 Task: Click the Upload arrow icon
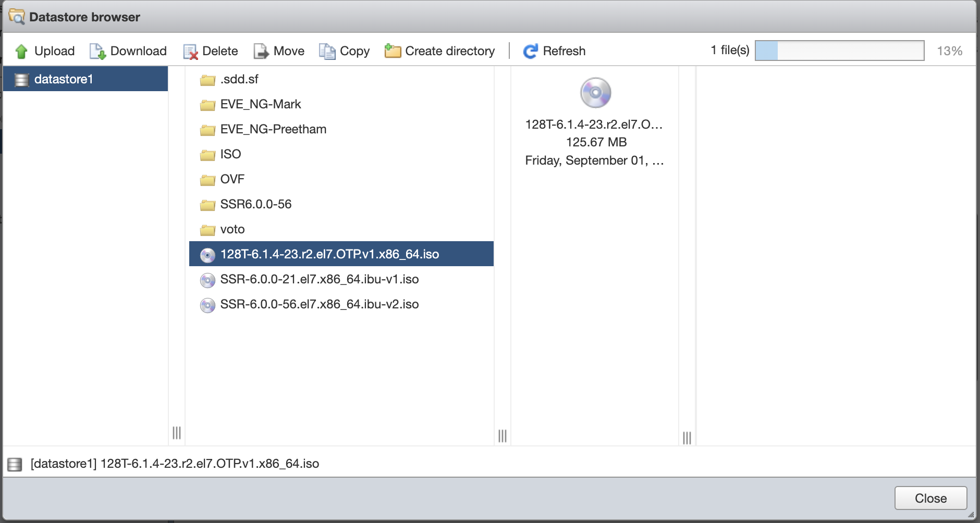click(21, 51)
